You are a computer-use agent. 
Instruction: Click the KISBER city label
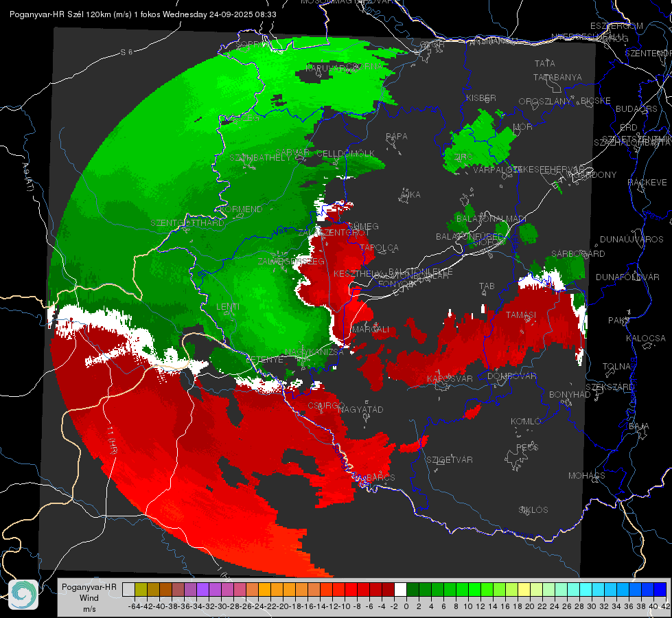click(x=481, y=98)
